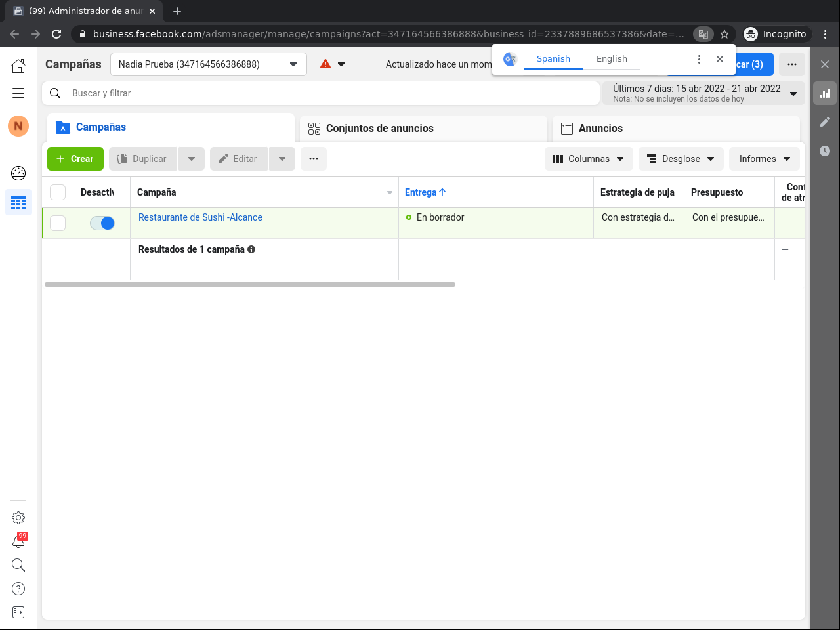Open the account overview gauge icon
The image size is (840, 630).
(x=18, y=173)
